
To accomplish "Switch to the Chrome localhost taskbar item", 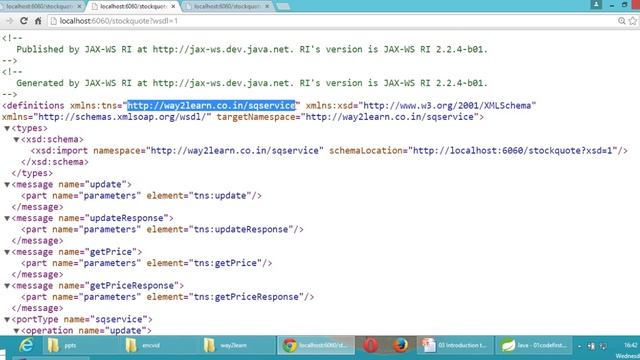I will (x=316, y=345).
